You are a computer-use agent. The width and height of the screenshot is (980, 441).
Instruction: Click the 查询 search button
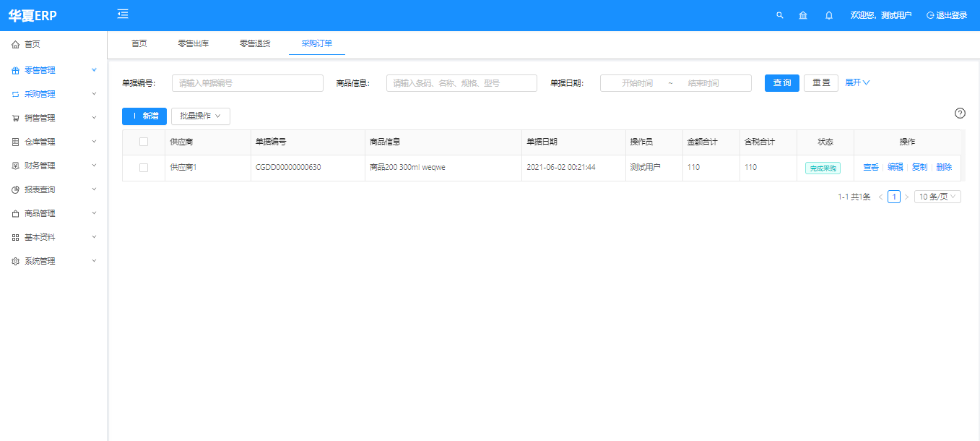point(782,83)
